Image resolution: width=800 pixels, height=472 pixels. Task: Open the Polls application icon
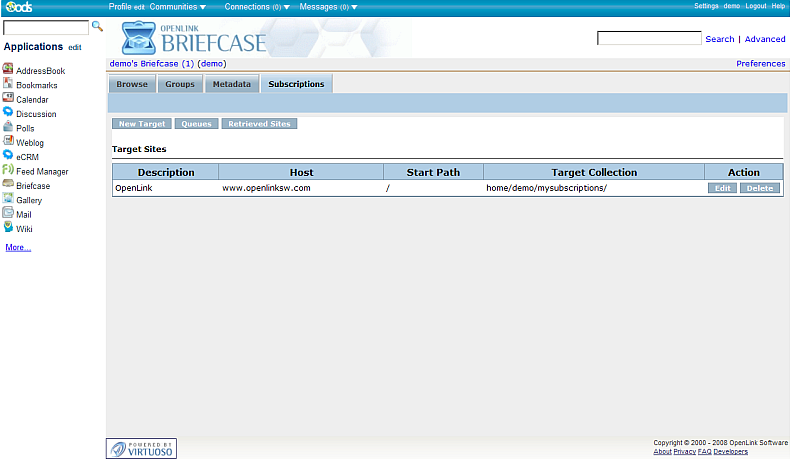8,128
